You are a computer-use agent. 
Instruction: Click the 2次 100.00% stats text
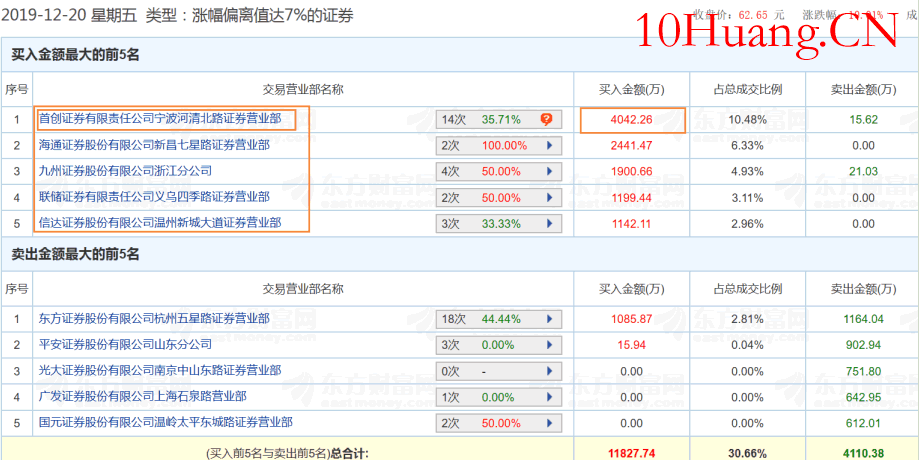[x=484, y=145]
